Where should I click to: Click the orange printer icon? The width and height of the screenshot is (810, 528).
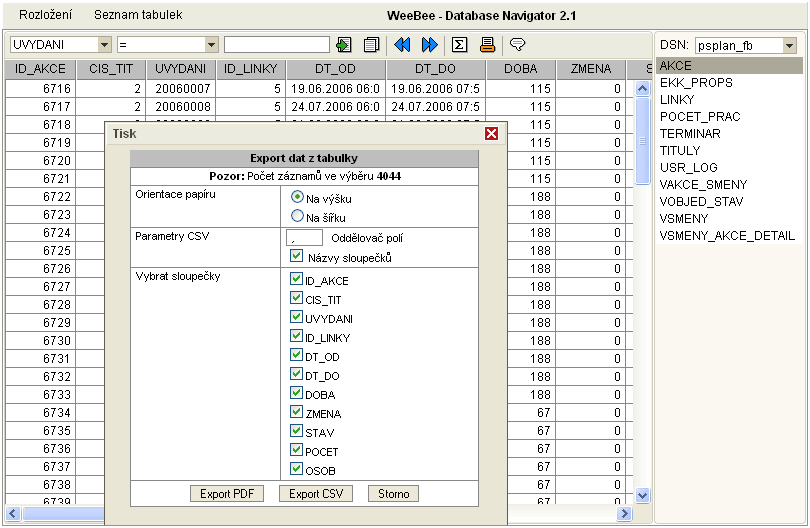click(488, 45)
